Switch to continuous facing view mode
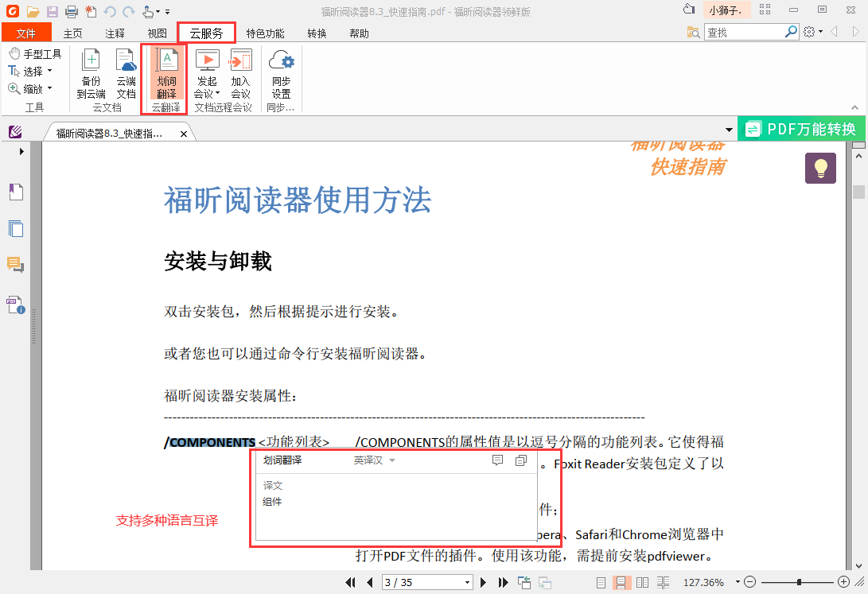The height and width of the screenshot is (594, 868). click(x=664, y=582)
